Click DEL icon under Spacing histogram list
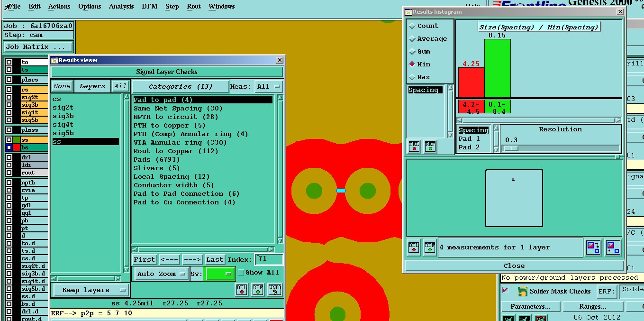This screenshot has width=644, height=321. [x=414, y=147]
